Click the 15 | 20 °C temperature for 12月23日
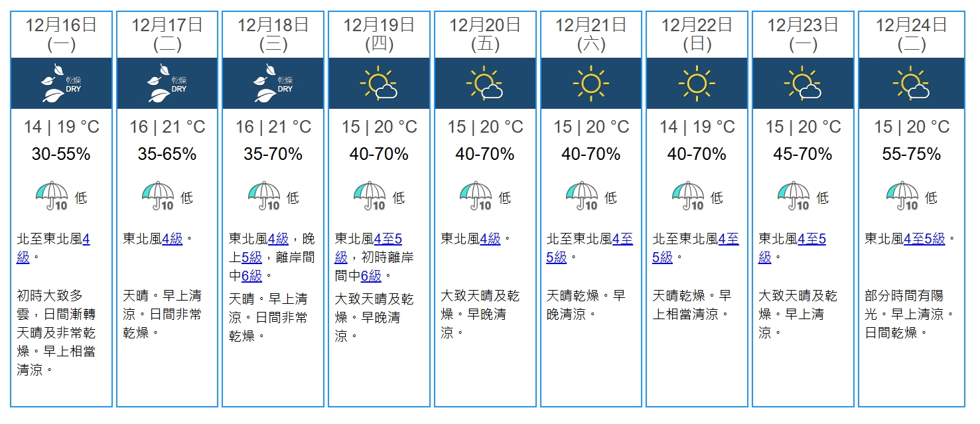The height and width of the screenshot is (424, 980). [x=803, y=127]
